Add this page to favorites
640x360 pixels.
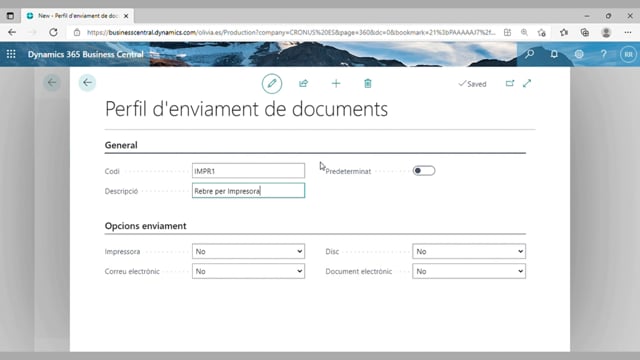(x=542, y=33)
